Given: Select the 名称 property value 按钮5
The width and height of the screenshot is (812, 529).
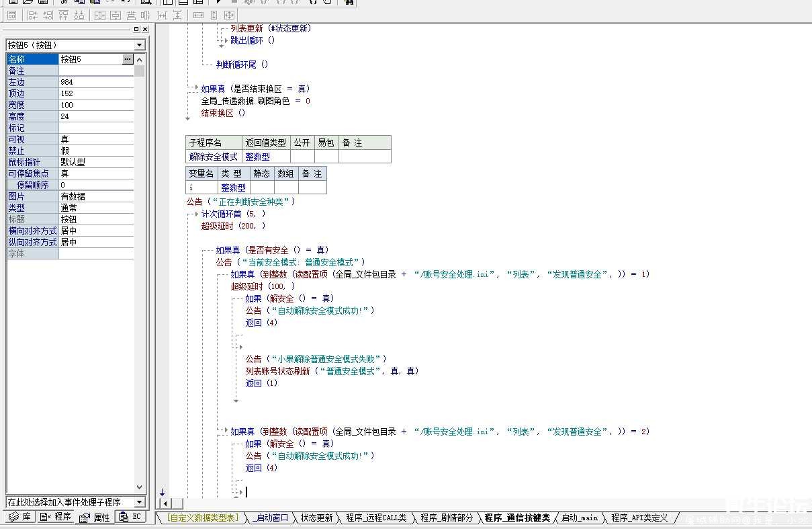Looking at the screenshot, I should coord(91,59).
